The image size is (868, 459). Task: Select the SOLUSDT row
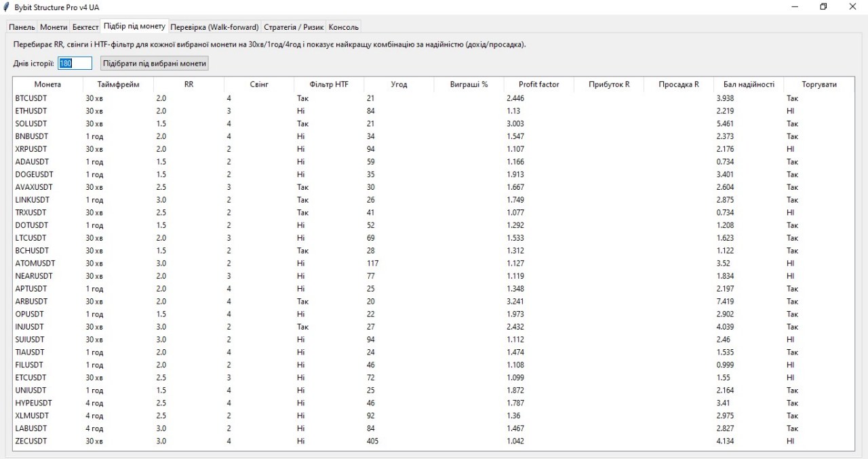point(433,124)
